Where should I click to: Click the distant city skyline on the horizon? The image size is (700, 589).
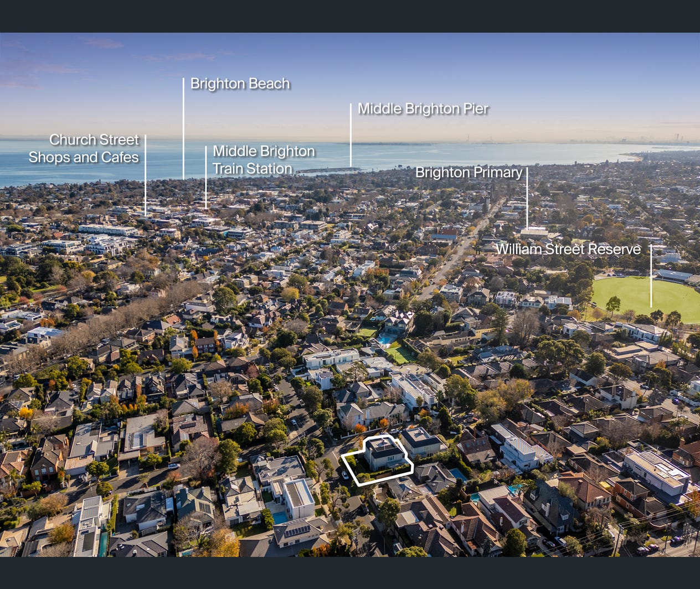tap(678, 138)
